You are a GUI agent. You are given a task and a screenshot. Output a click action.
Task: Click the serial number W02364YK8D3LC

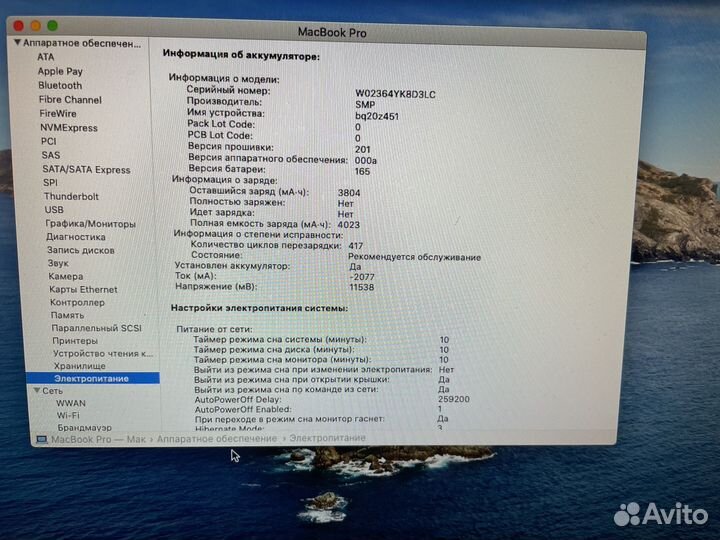395,94
